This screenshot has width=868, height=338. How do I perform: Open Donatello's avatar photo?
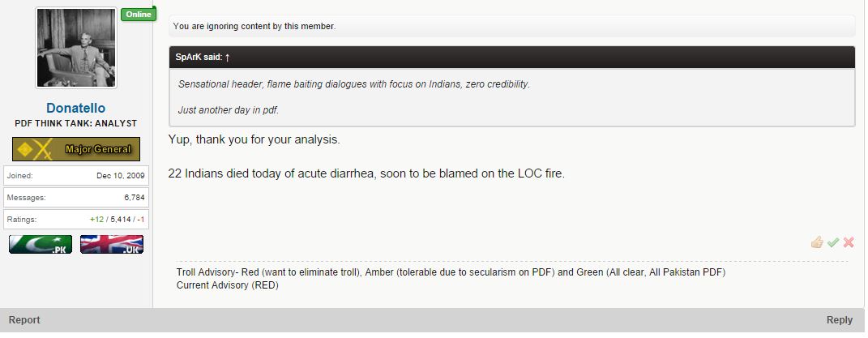tap(76, 48)
